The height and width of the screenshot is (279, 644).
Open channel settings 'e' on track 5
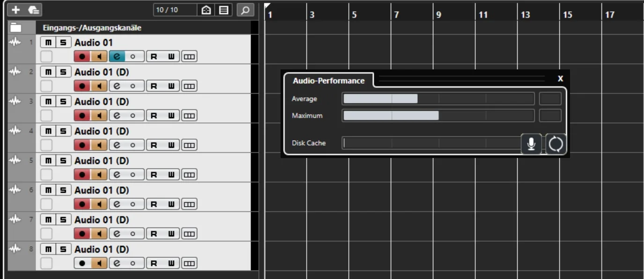click(x=117, y=174)
